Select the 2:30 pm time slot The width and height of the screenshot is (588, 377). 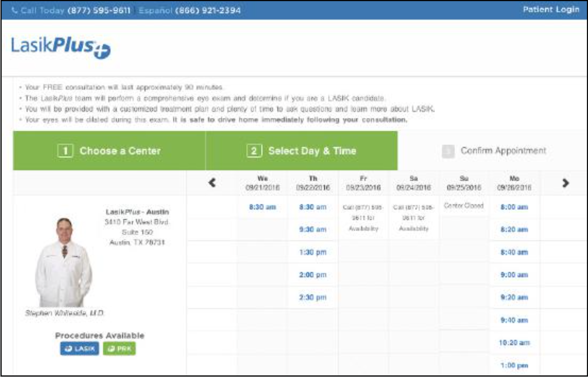coord(313,297)
